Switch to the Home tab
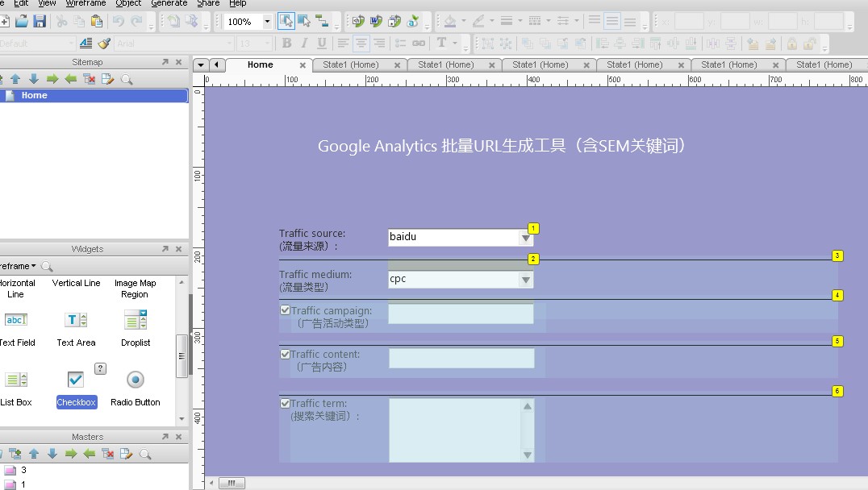868x490 pixels. click(x=261, y=64)
